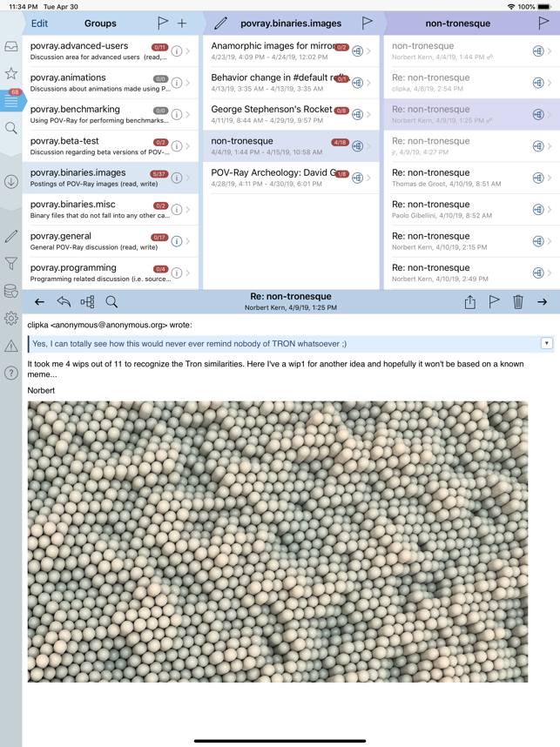Open chevron for Behavior change thread

[368, 83]
